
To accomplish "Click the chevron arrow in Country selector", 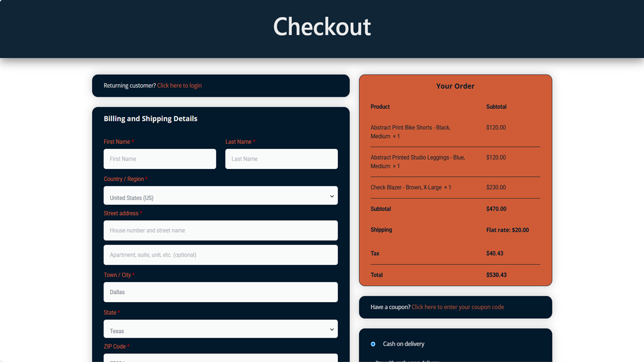I will tap(332, 196).
